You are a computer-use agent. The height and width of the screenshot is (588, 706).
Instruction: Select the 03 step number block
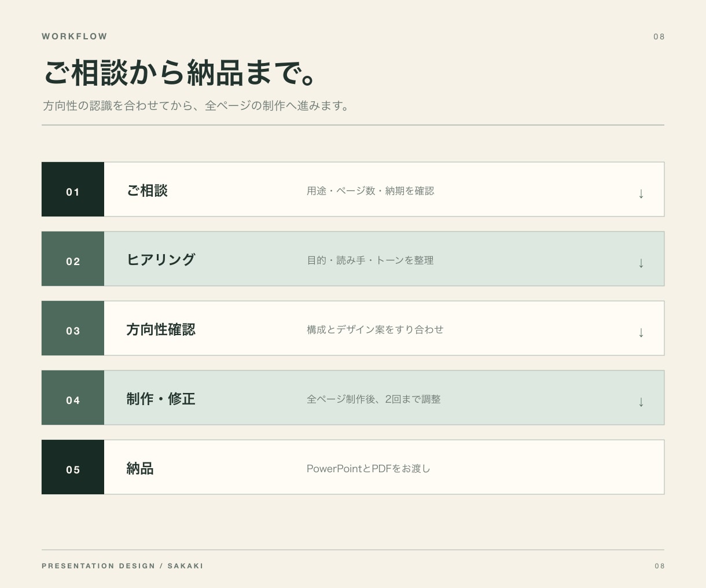(x=73, y=328)
